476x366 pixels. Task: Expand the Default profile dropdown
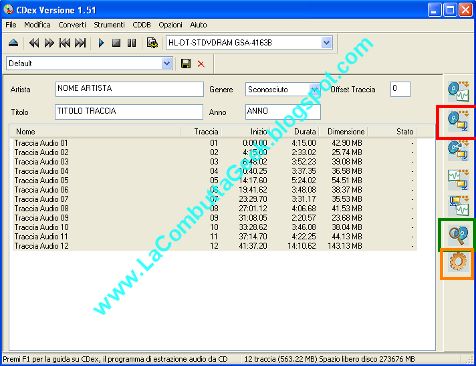point(167,63)
